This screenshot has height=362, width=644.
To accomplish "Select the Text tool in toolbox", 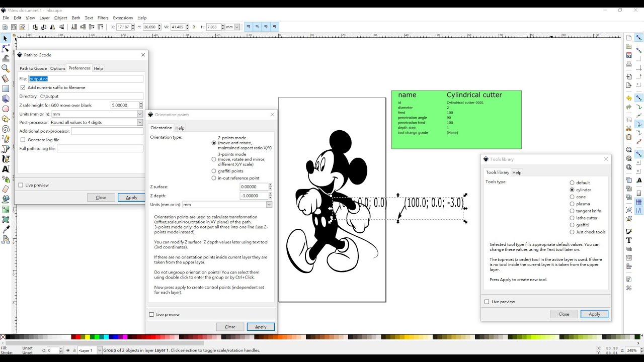I will point(6,169).
